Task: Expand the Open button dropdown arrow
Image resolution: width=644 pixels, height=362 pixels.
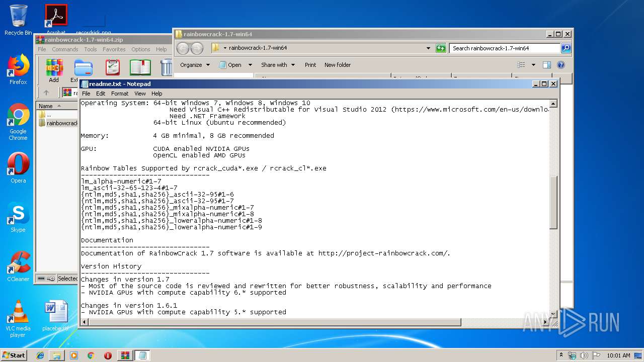Action: pyautogui.click(x=250, y=65)
